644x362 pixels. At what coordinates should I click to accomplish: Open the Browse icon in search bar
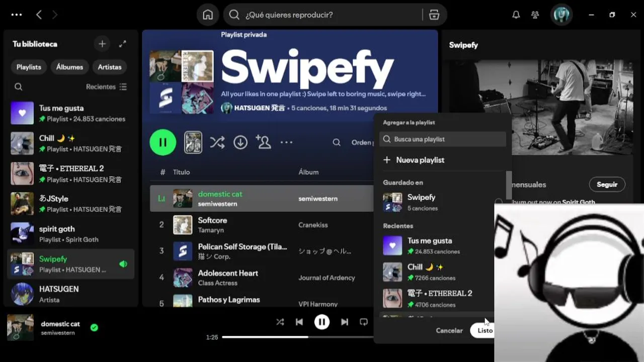click(434, 15)
